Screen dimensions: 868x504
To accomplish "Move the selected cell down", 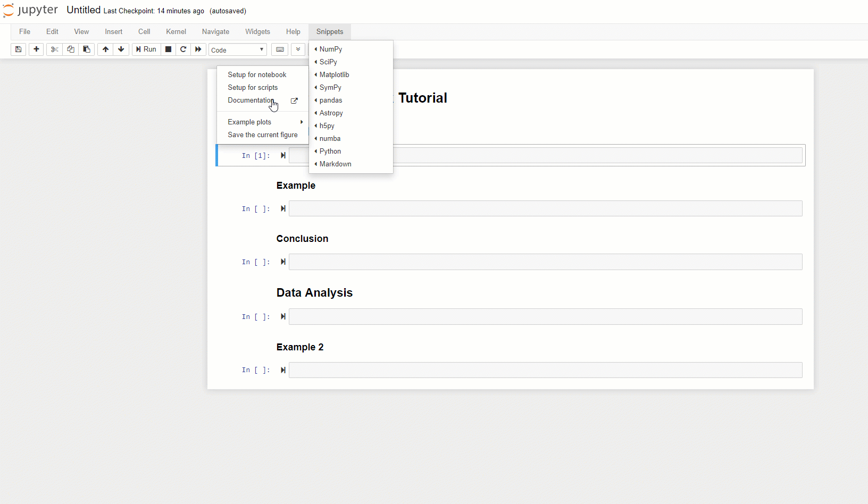I will click(x=121, y=49).
